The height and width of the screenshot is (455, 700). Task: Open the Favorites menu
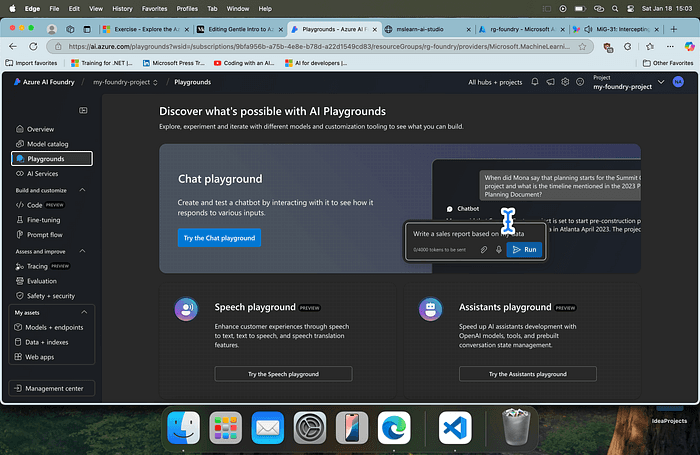154,8
